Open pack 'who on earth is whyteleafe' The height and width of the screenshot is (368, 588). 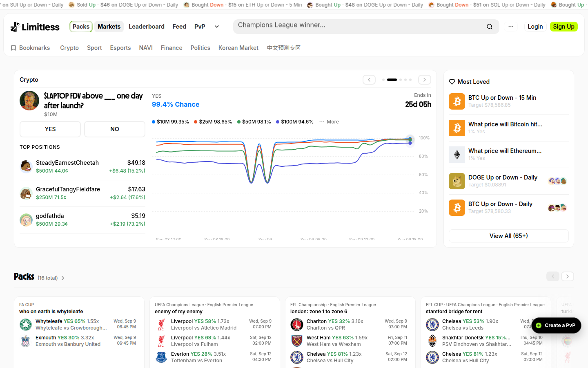tap(51, 312)
